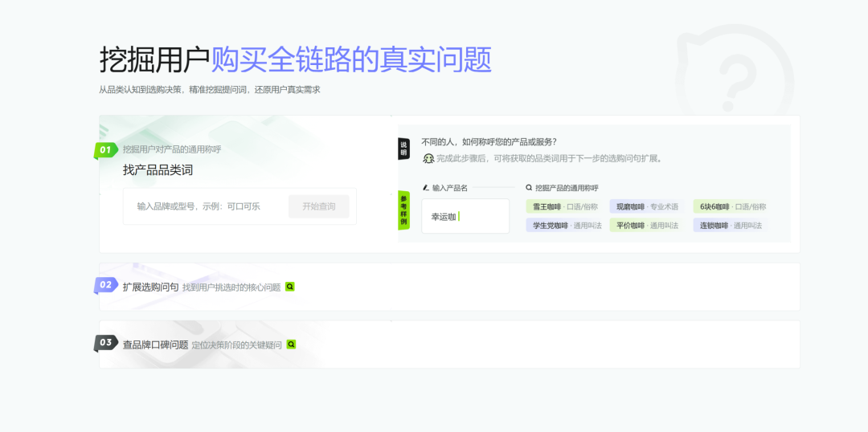This screenshot has width=868, height=432.
Task: Click the 找产品品类词 heading
Action: tap(158, 170)
